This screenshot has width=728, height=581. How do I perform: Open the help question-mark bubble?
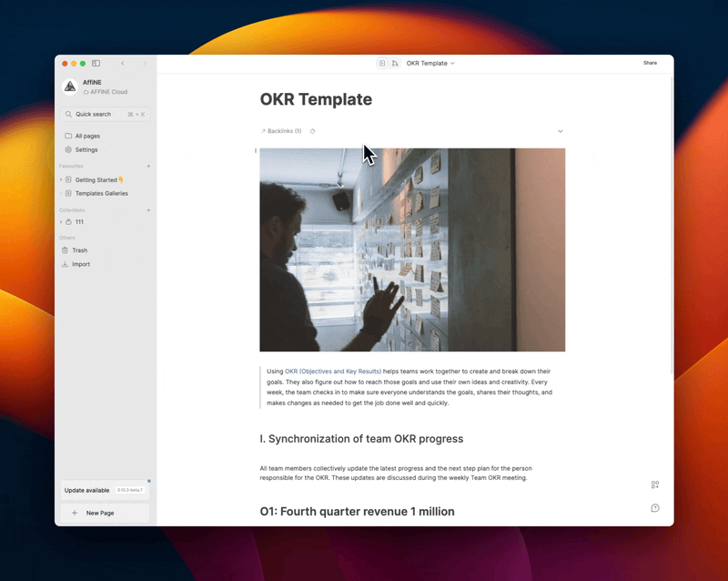point(655,508)
